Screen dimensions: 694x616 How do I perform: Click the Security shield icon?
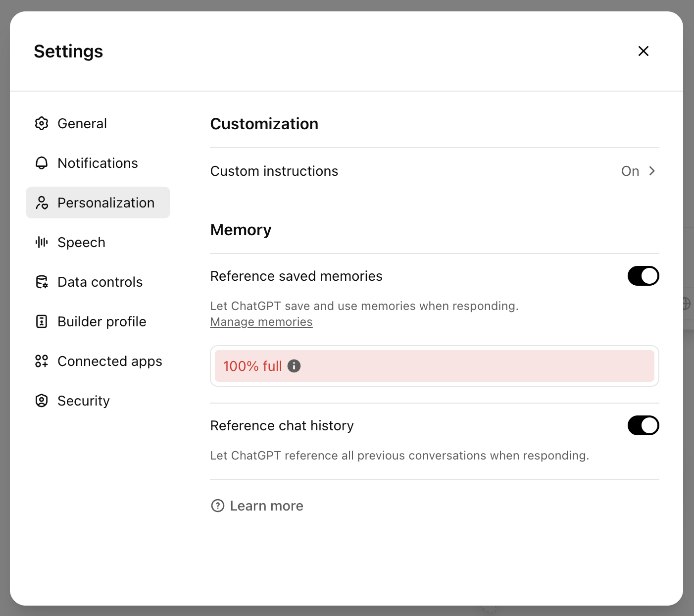[42, 401]
